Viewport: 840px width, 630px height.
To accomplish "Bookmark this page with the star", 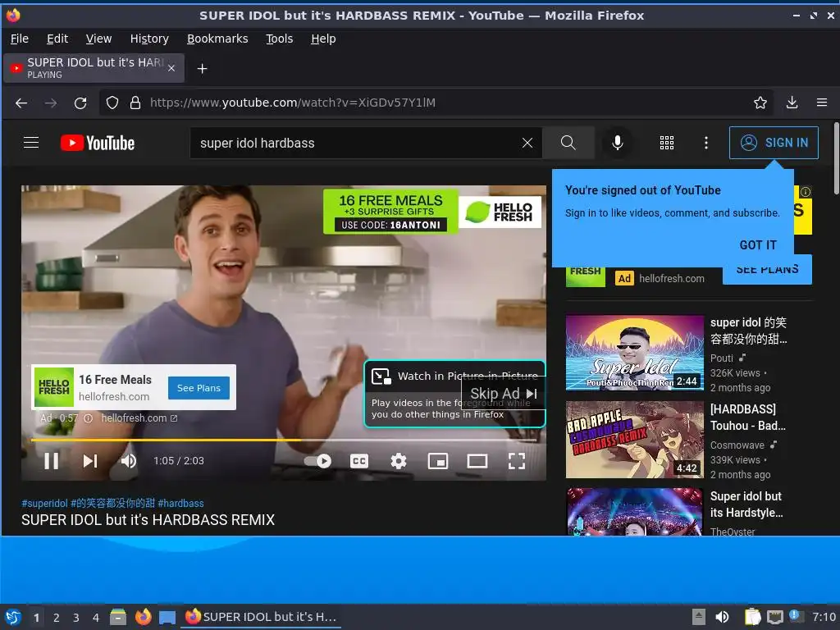I will [760, 103].
